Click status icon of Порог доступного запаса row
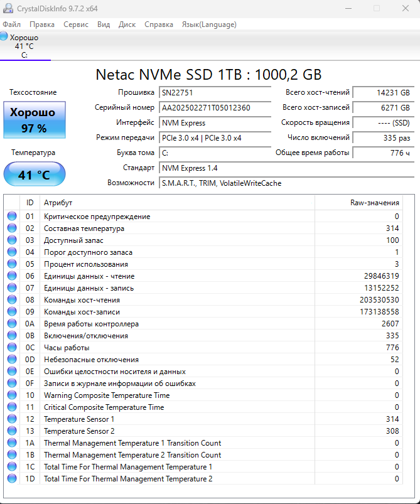The image size is (420, 504). [x=12, y=252]
